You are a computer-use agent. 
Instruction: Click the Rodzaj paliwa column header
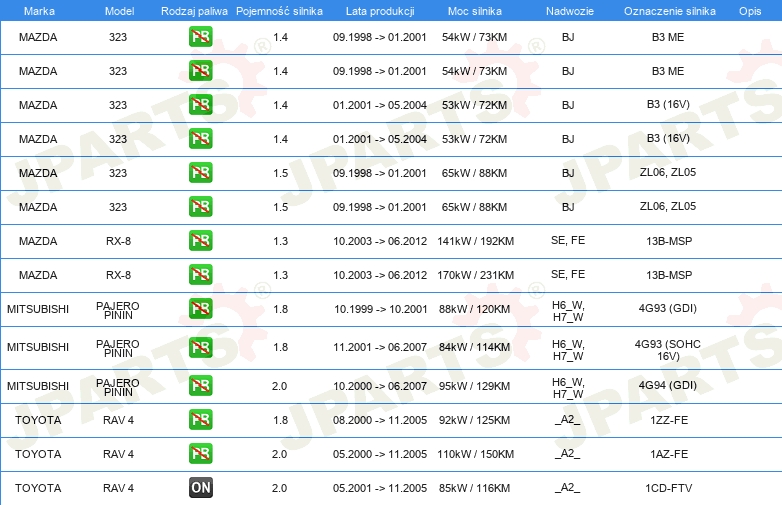[x=194, y=11]
